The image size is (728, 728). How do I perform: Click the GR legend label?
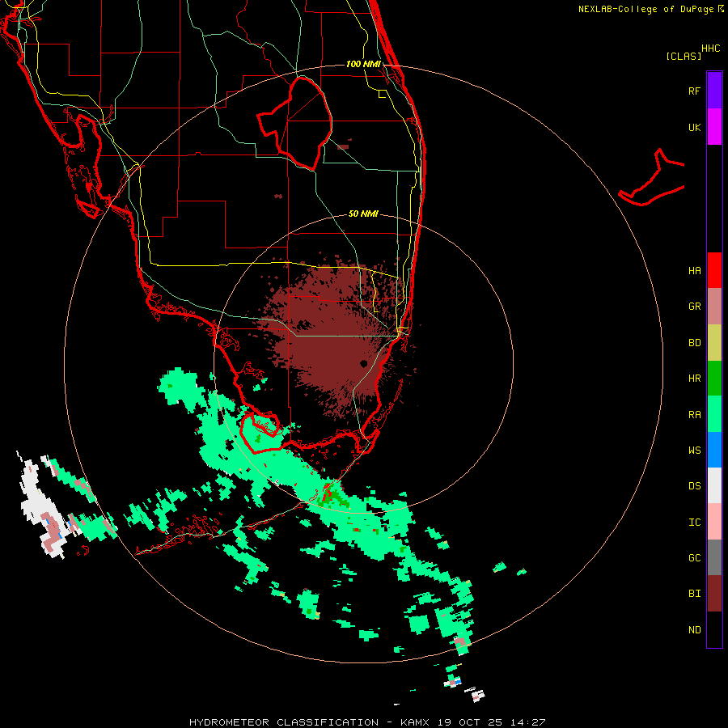694,307
